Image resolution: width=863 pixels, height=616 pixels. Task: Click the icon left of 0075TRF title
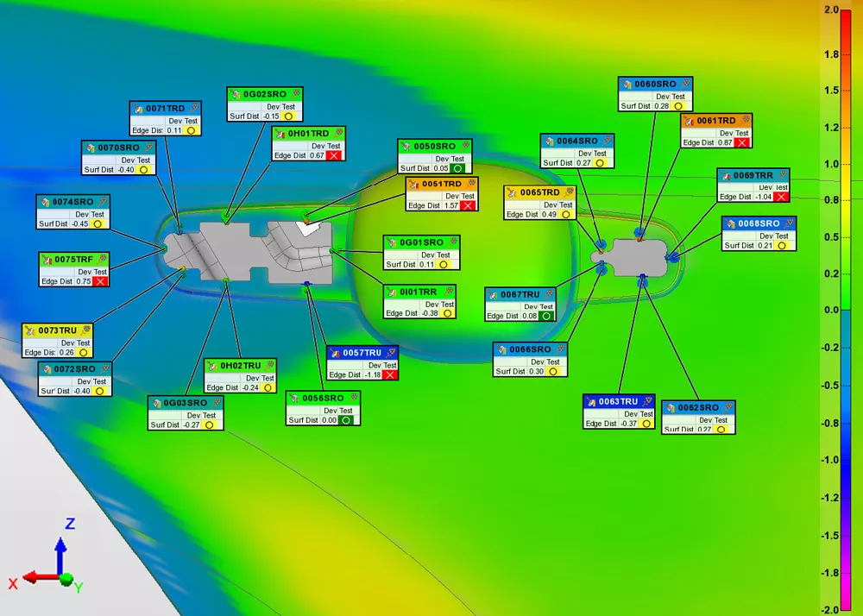click(x=47, y=260)
